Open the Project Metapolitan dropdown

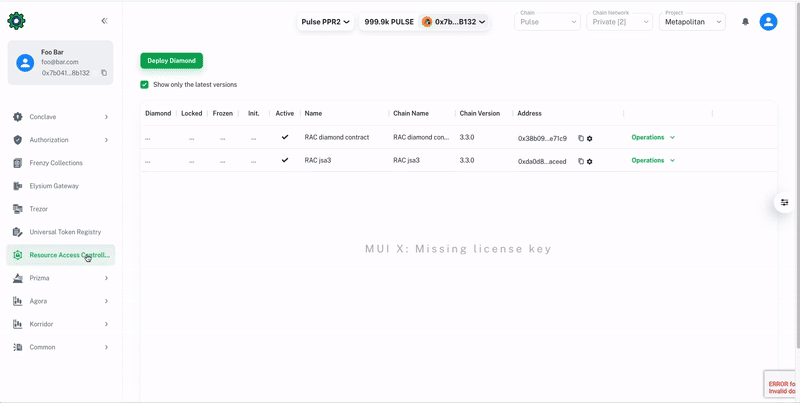click(x=692, y=22)
